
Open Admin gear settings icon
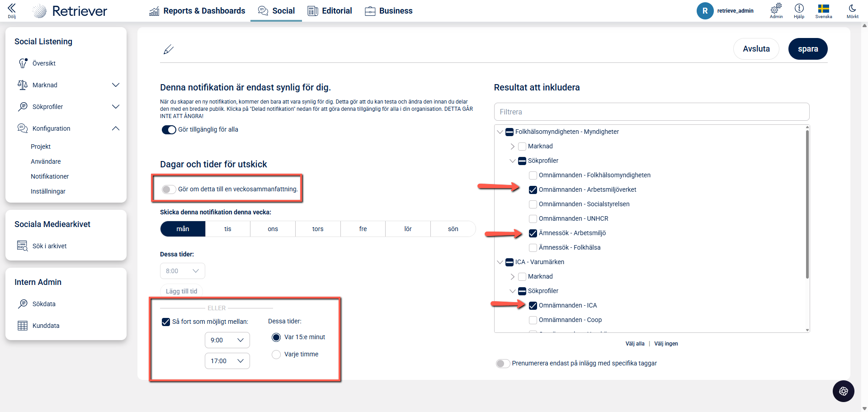(x=776, y=9)
